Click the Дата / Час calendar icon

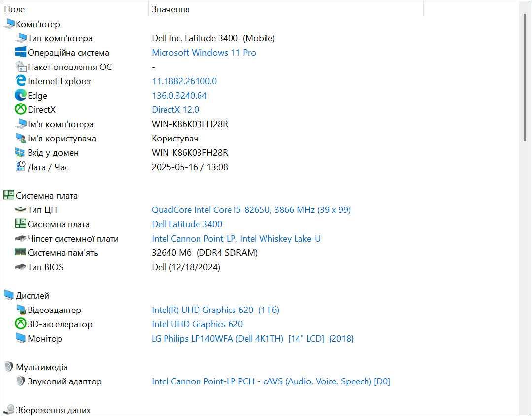pyautogui.click(x=20, y=166)
